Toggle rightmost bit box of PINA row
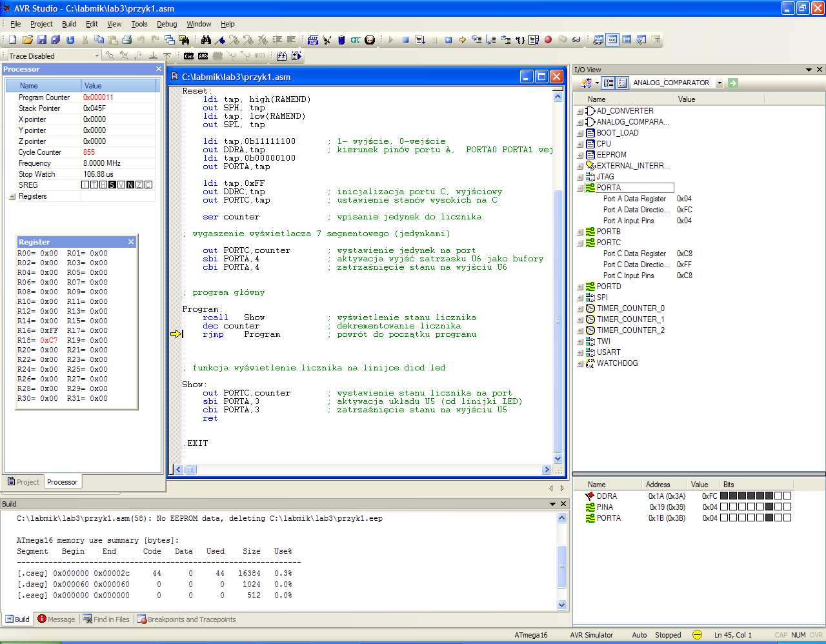The width and height of the screenshot is (826, 644). (787, 507)
